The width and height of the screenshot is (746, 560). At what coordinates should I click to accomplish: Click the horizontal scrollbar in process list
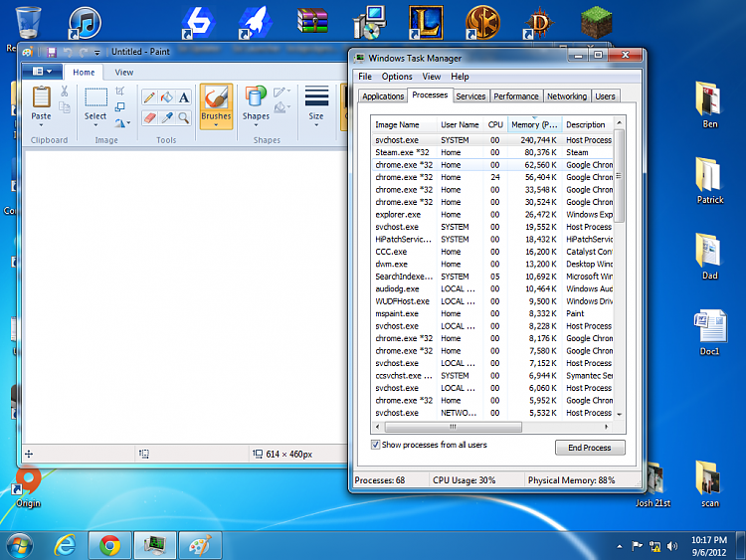453,427
